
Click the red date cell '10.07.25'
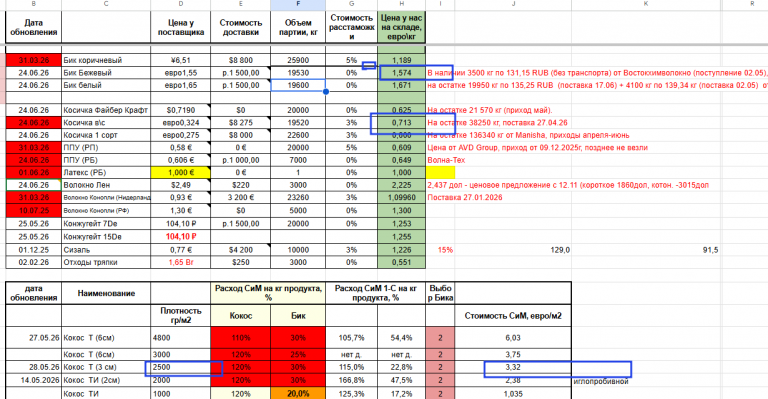33,211
